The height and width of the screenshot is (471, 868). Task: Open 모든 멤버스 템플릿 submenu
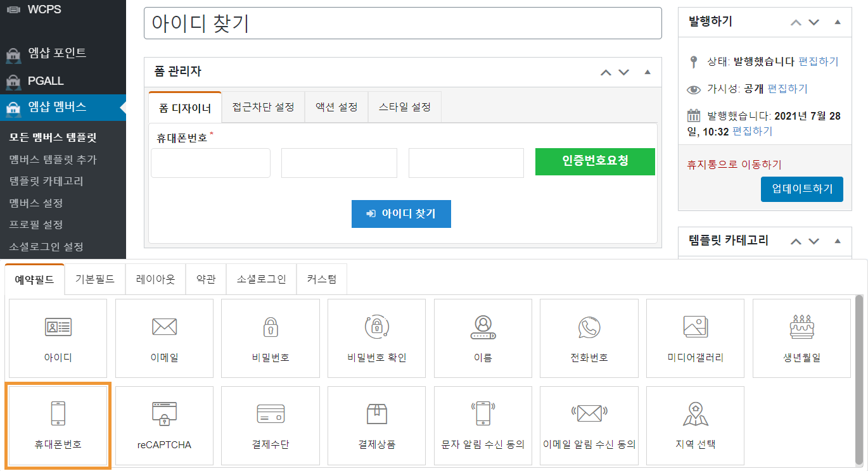53,137
